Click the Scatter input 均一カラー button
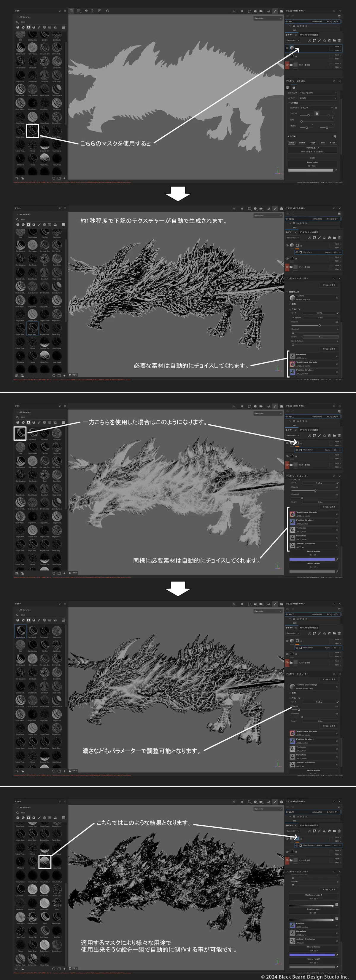356x980 pixels. click(x=314, y=911)
